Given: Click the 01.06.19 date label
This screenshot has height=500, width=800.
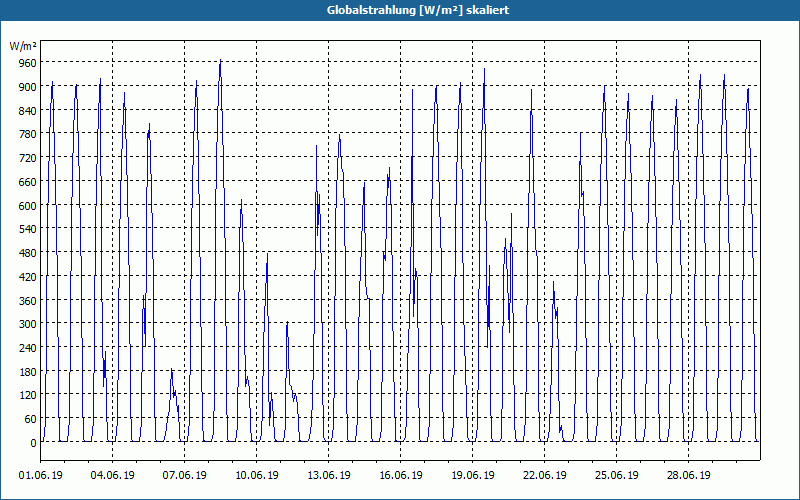Looking at the screenshot, I should (41, 476).
